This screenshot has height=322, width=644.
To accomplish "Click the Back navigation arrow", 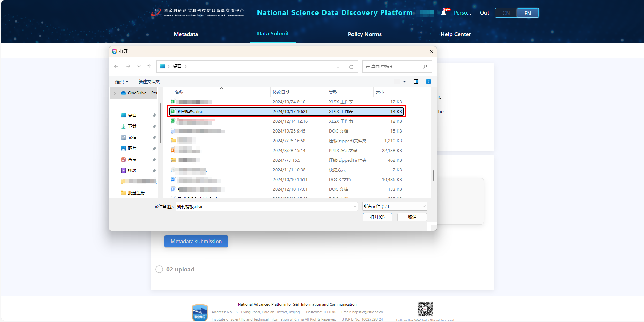I will 116,66.
